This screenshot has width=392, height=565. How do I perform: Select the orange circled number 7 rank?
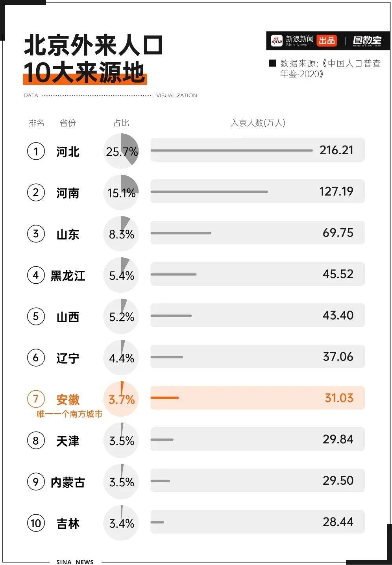point(36,399)
